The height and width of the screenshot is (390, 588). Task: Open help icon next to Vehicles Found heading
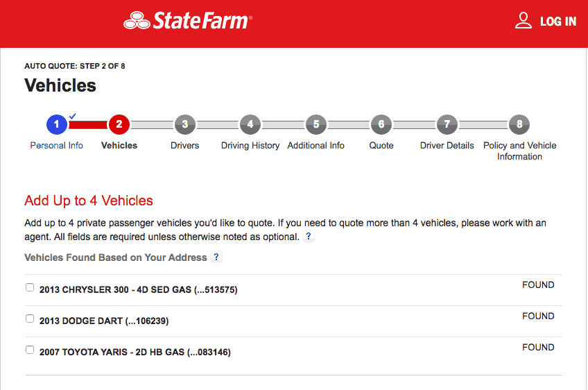click(216, 257)
